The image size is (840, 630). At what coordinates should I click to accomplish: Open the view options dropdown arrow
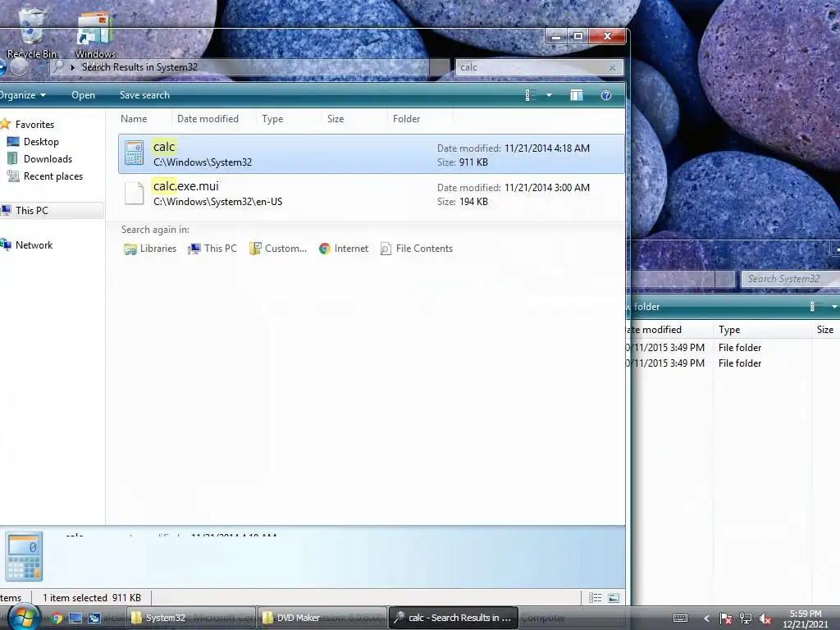[549, 95]
